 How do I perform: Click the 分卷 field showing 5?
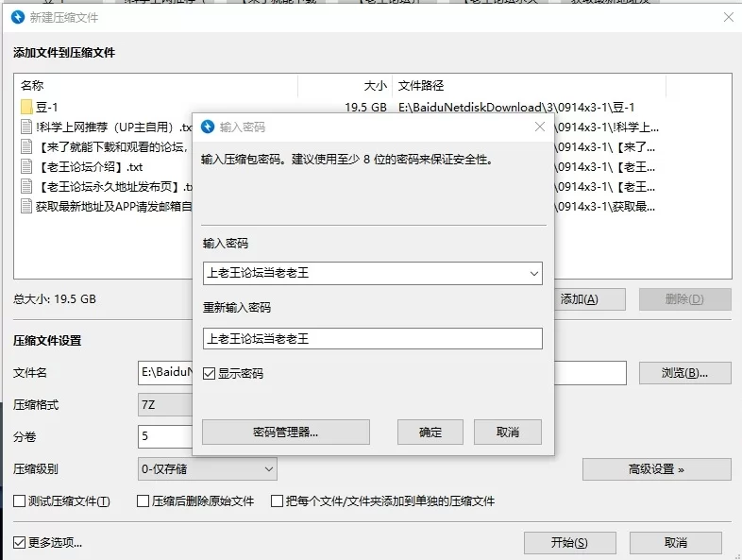[165, 436]
